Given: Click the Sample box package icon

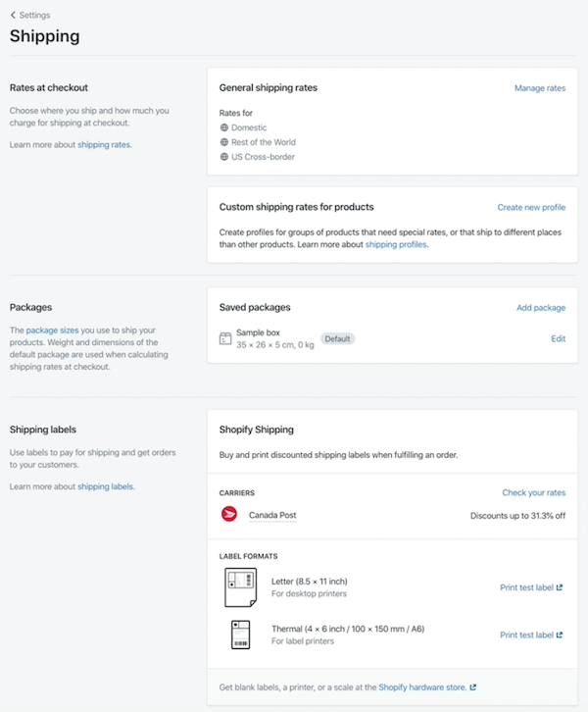Looking at the screenshot, I should [225, 339].
